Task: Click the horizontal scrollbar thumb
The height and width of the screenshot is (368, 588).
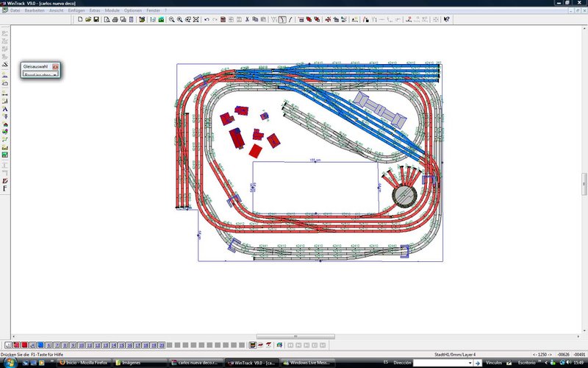Action: (295, 336)
